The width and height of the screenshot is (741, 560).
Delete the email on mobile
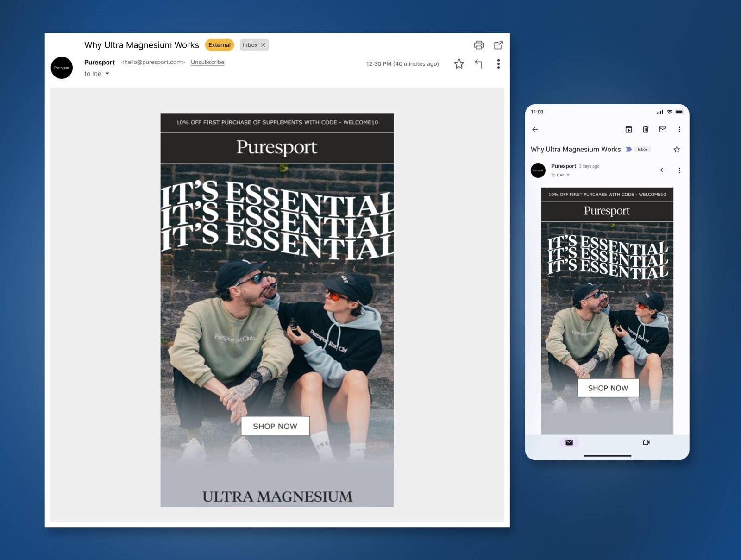[646, 130]
